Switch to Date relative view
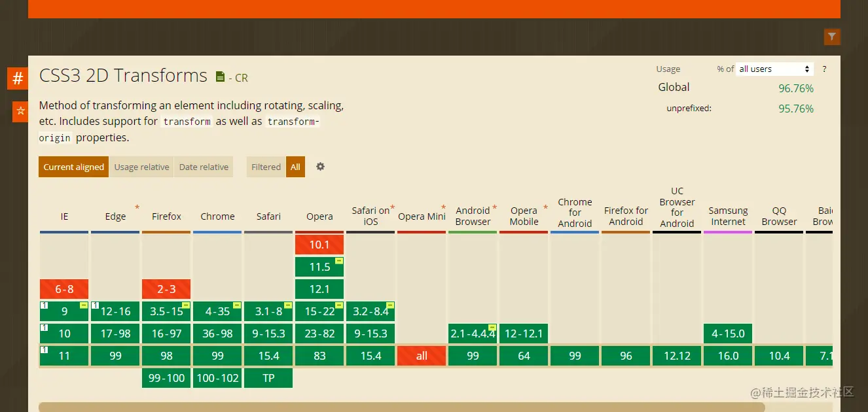Screen dimensions: 868x412 coord(204,167)
